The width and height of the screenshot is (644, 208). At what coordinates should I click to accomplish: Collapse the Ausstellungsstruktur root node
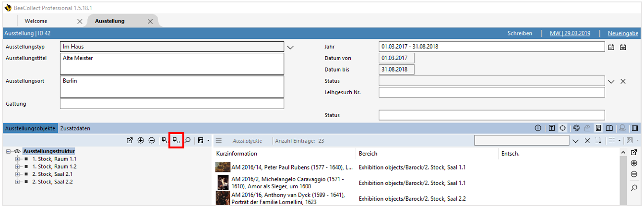tap(9, 151)
